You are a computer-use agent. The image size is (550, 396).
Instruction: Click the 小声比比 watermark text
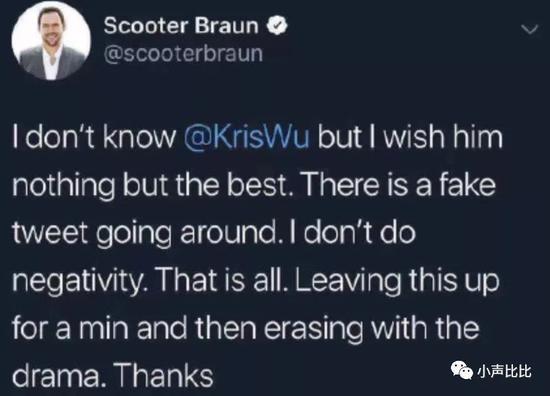(x=504, y=371)
